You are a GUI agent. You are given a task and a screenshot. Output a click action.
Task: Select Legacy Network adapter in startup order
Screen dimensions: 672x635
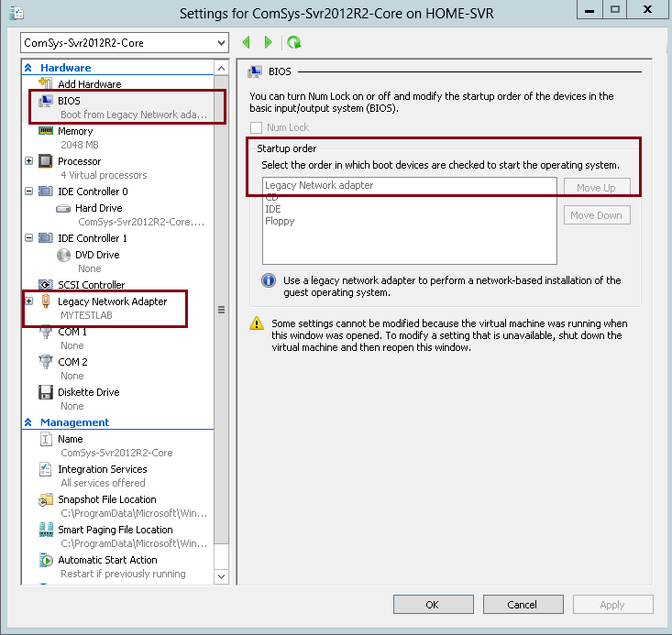click(x=319, y=185)
